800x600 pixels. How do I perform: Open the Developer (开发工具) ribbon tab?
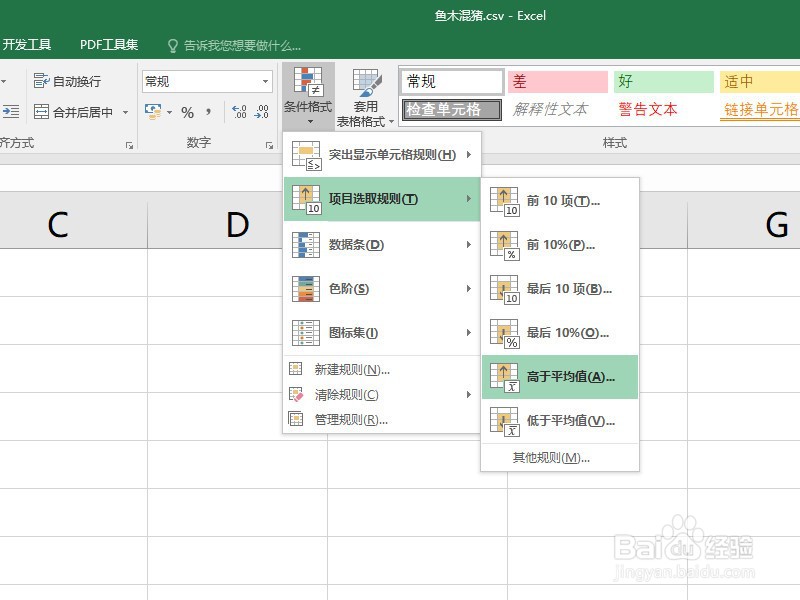[27, 45]
